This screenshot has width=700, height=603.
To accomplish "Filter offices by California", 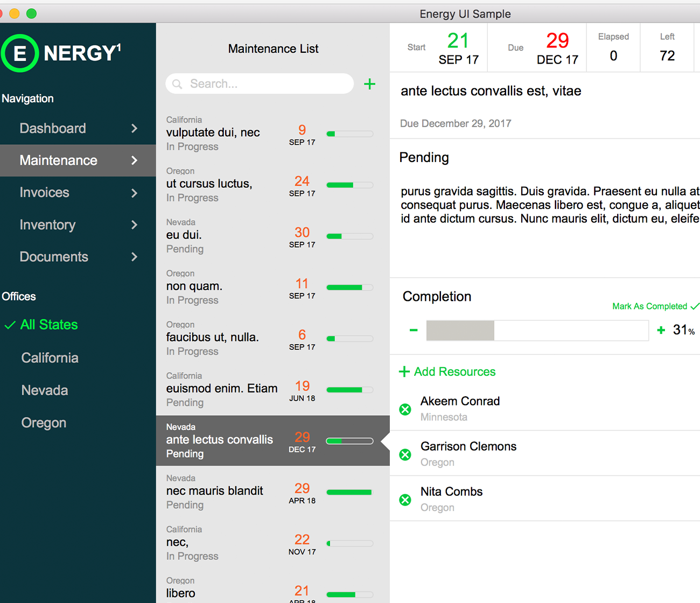I will 50,358.
